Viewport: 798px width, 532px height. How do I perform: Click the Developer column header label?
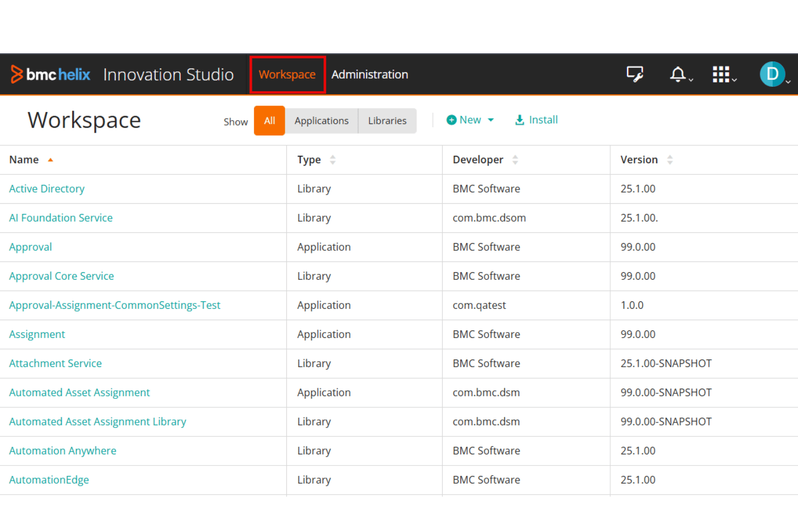pos(478,160)
